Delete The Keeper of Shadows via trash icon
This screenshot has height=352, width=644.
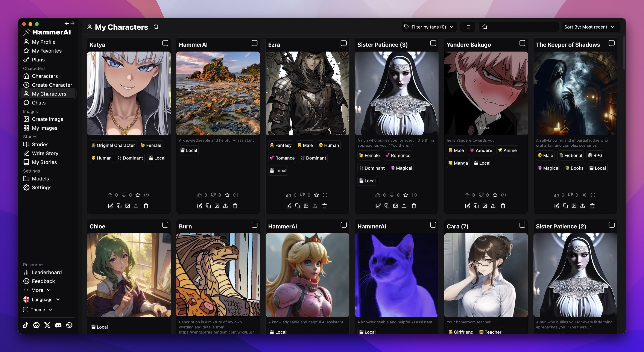click(592, 206)
